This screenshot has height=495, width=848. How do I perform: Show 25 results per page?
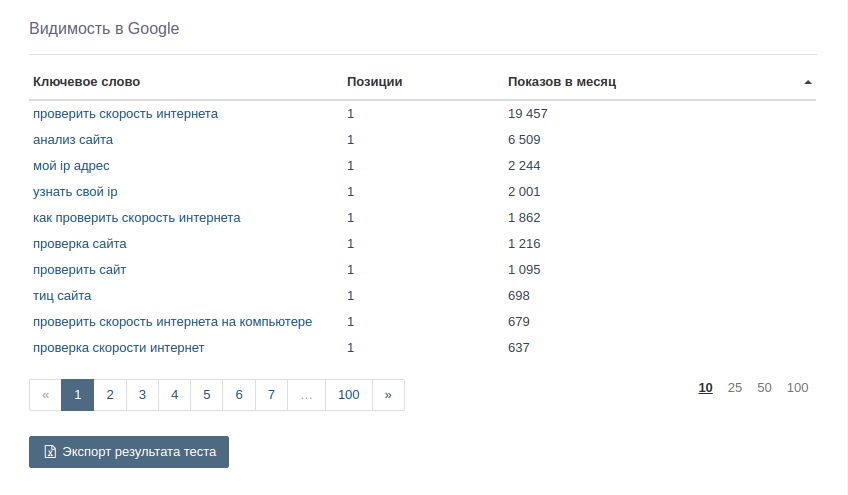735,388
